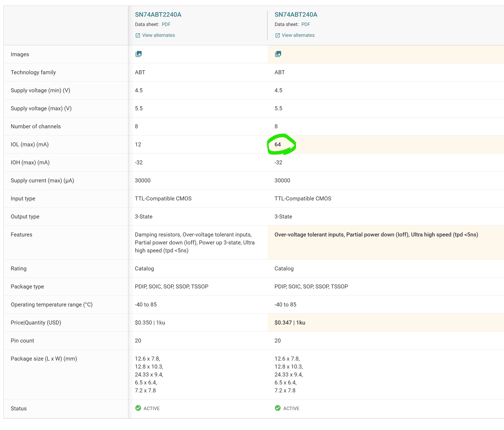Image resolution: width=504 pixels, height=430 pixels.
Task: Open the PDF data sheet for SN74ABT2240A
Action: coord(166,24)
